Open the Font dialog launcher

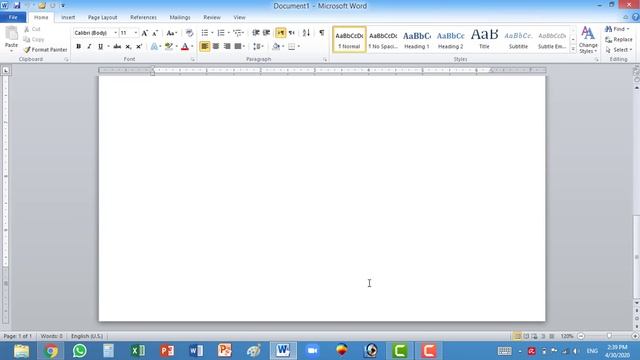point(193,60)
